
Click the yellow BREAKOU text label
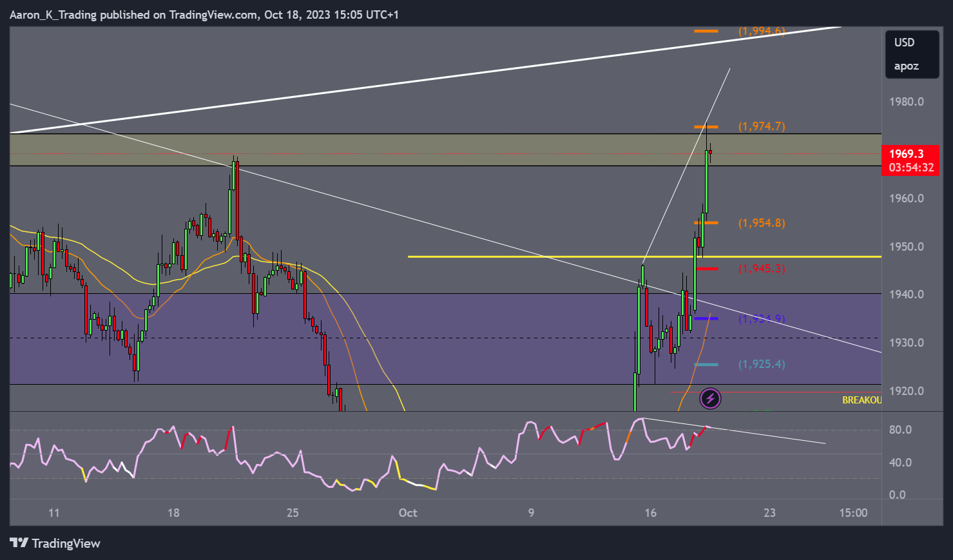(x=862, y=400)
